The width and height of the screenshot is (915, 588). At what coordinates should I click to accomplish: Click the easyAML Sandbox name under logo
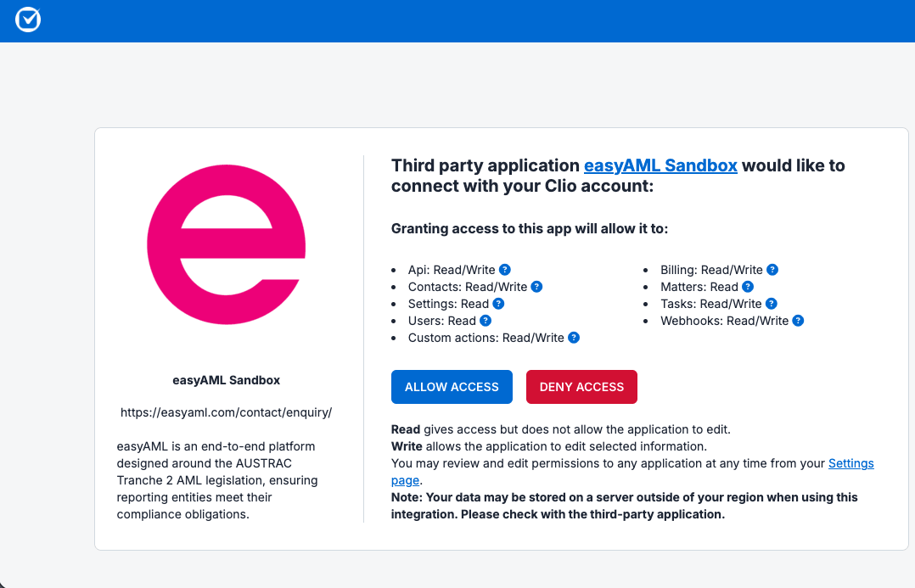tap(227, 380)
